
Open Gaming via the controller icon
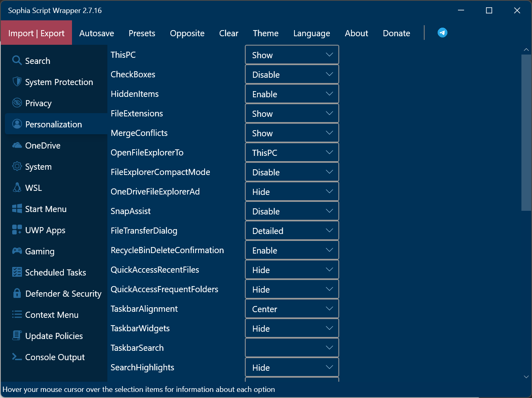pyautogui.click(x=17, y=251)
